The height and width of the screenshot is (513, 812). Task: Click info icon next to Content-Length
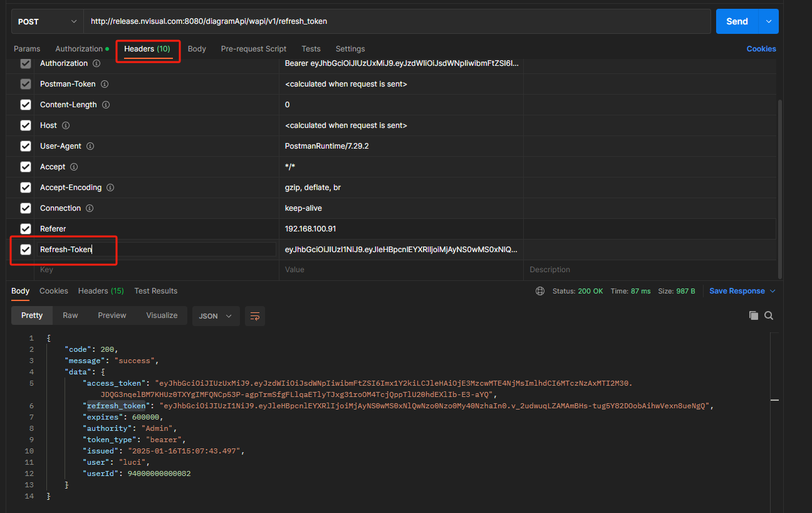(x=106, y=105)
